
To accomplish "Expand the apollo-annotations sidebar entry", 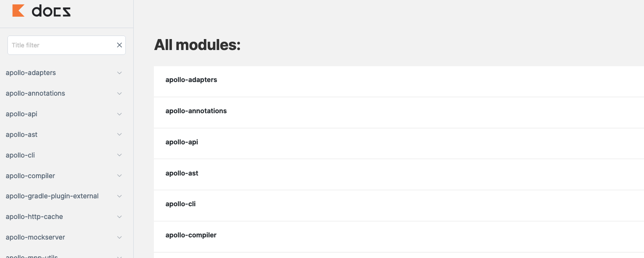I will click(x=119, y=93).
